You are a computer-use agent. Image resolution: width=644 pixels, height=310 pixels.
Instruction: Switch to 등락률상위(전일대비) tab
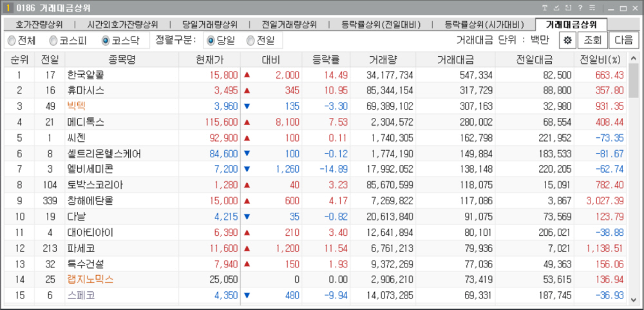coord(381,24)
